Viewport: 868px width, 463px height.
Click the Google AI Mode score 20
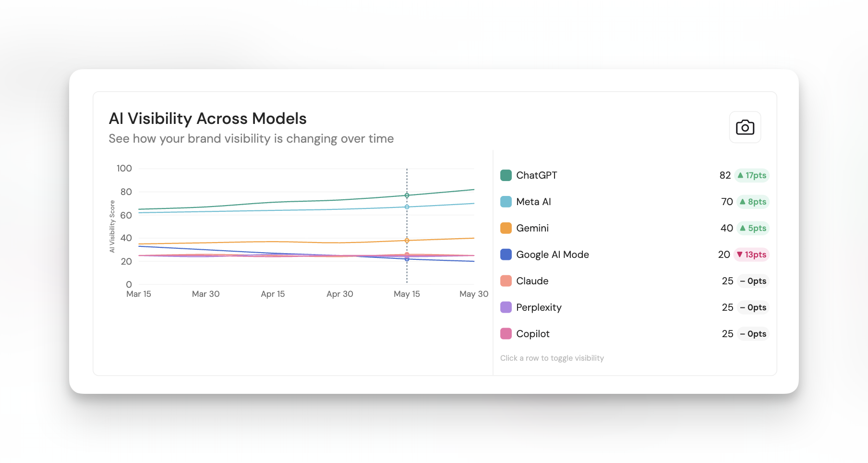click(724, 255)
